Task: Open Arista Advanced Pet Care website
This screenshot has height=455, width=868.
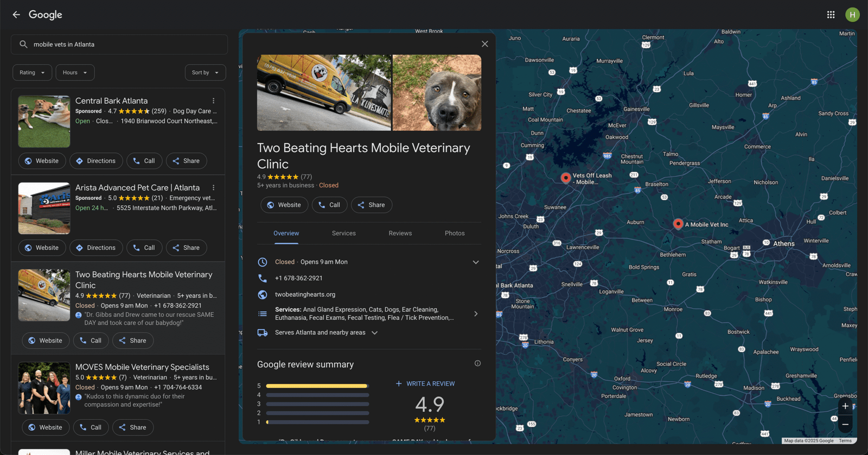Action: 42,248
